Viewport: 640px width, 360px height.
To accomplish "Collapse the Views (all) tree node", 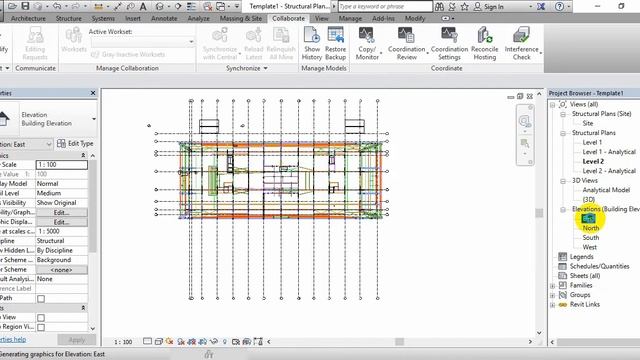I will 553,105.
